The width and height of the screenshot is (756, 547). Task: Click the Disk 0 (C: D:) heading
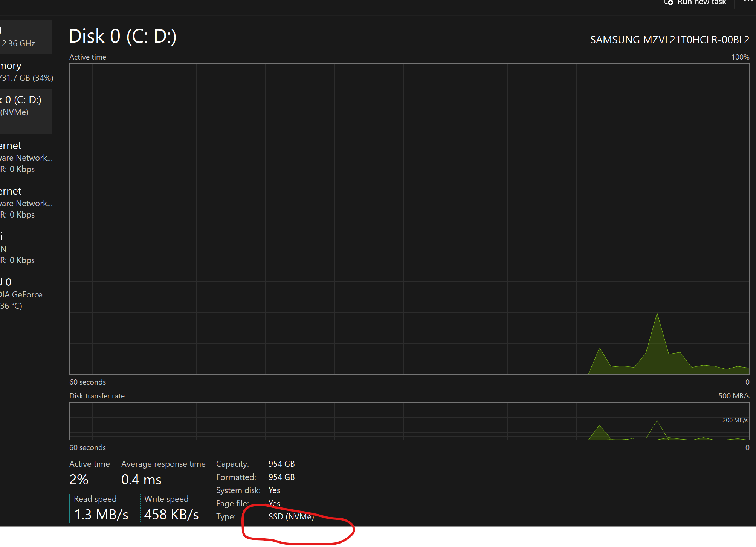pyautogui.click(x=122, y=37)
